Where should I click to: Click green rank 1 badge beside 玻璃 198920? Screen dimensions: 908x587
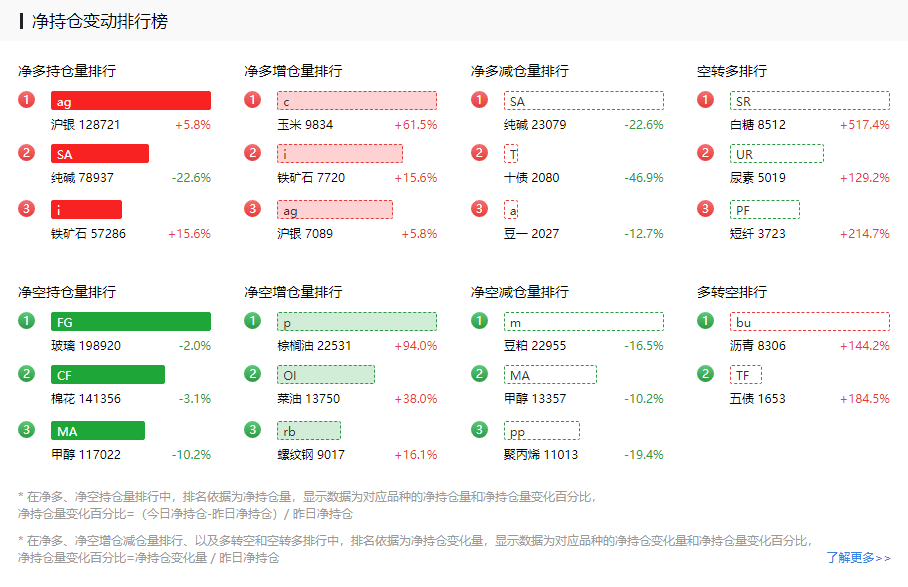[26, 321]
